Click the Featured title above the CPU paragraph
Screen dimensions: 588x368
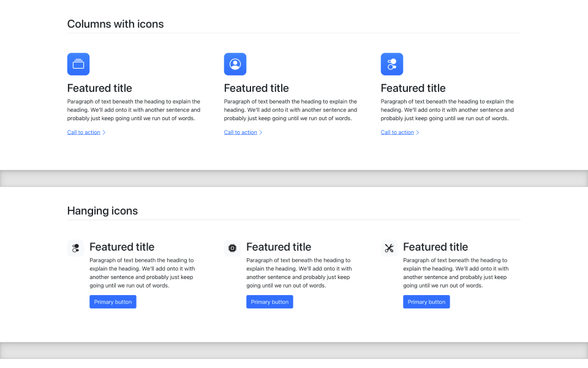[279, 247]
